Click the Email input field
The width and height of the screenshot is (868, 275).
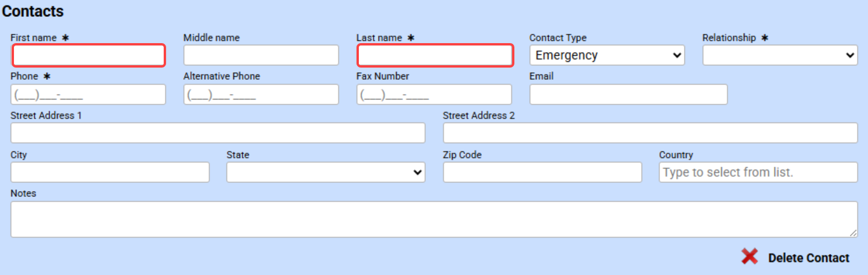pyautogui.click(x=628, y=94)
